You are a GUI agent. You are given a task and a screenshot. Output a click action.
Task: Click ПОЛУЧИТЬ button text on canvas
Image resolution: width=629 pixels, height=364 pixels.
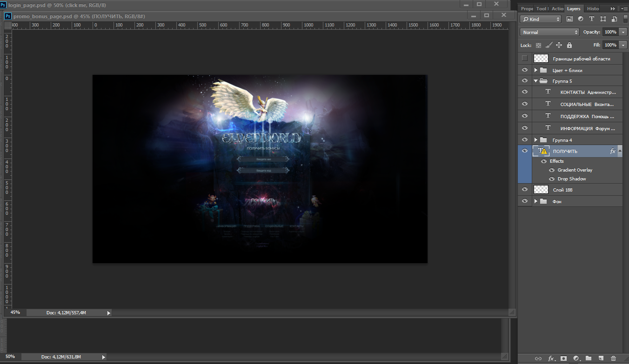click(263, 200)
